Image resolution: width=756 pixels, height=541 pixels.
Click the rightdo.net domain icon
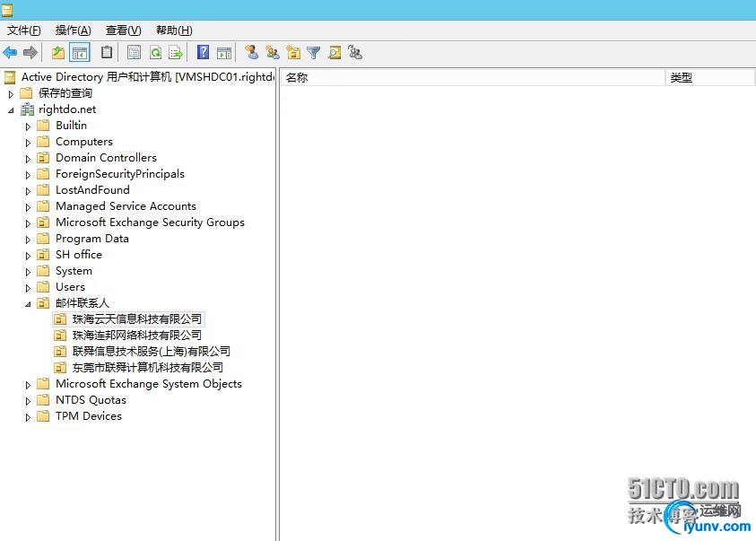(27, 109)
